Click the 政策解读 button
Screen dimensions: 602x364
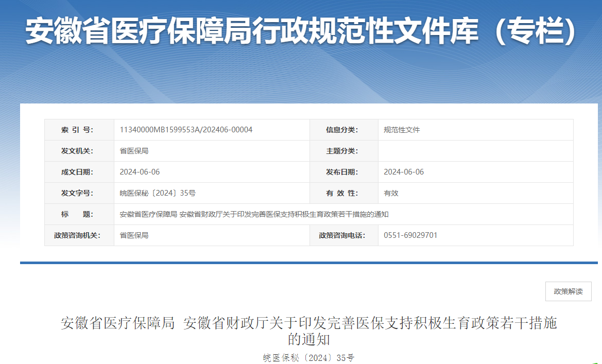pyautogui.click(x=568, y=291)
